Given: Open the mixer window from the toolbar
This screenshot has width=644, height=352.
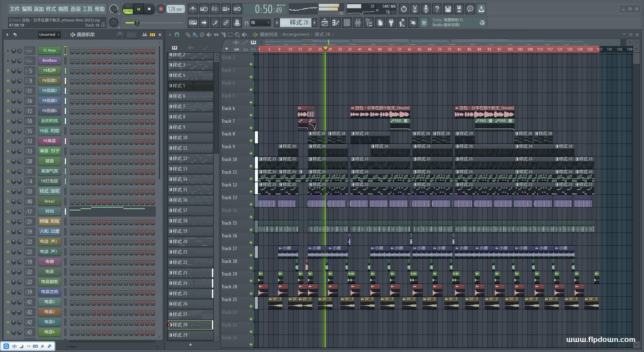Looking at the screenshot, I should click(x=358, y=23).
